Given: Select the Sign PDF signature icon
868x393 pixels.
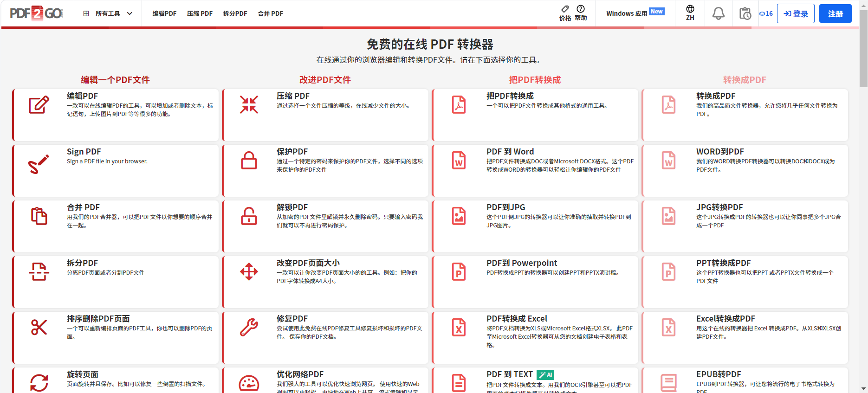Looking at the screenshot, I should pyautogui.click(x=39, y=164).
